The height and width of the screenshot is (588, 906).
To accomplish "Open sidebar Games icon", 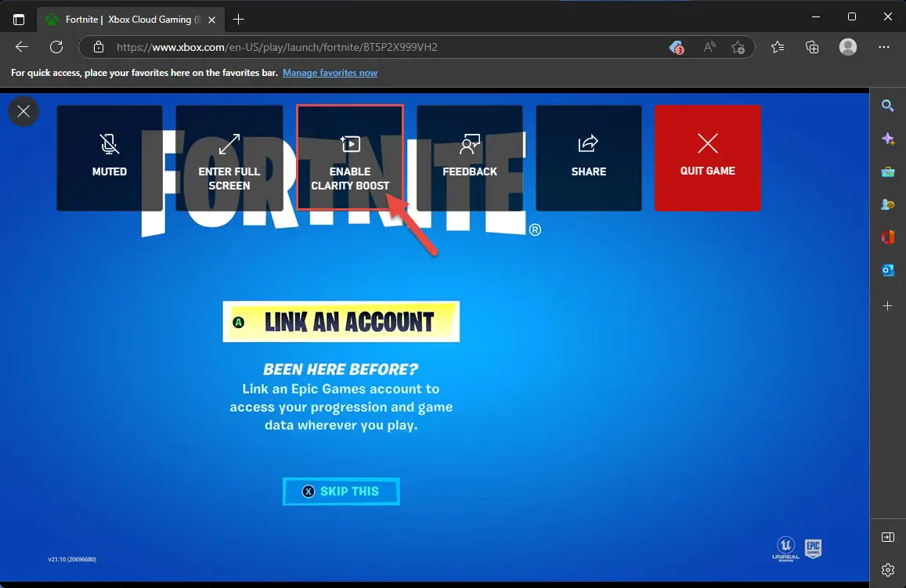I will (887, 204).
